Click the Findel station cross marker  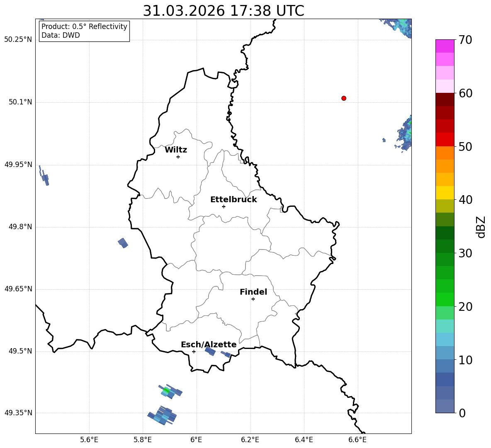(253, 299)
